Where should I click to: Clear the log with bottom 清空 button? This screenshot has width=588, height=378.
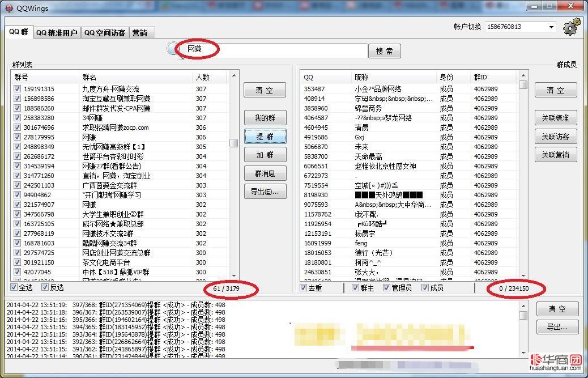pyautogui.click(x=557, y=309)
